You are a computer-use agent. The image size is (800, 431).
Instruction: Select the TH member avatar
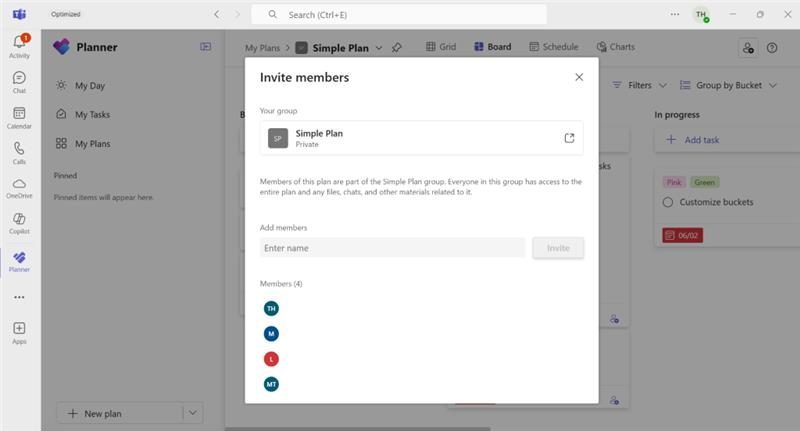tap(271, 309)
